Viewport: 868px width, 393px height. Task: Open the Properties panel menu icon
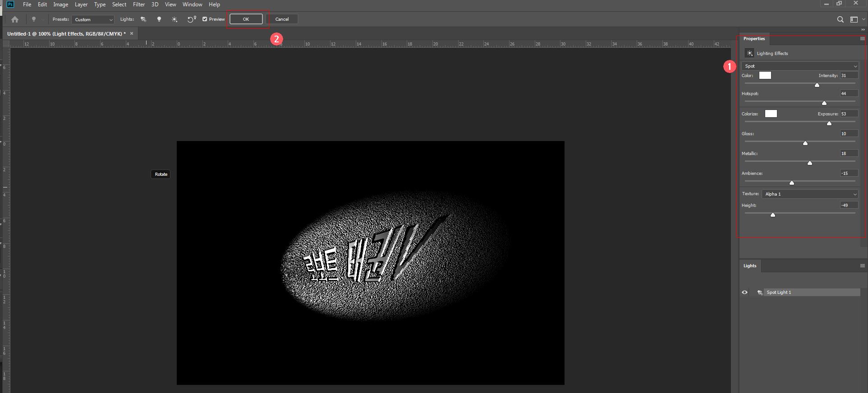tap(862, 39)
